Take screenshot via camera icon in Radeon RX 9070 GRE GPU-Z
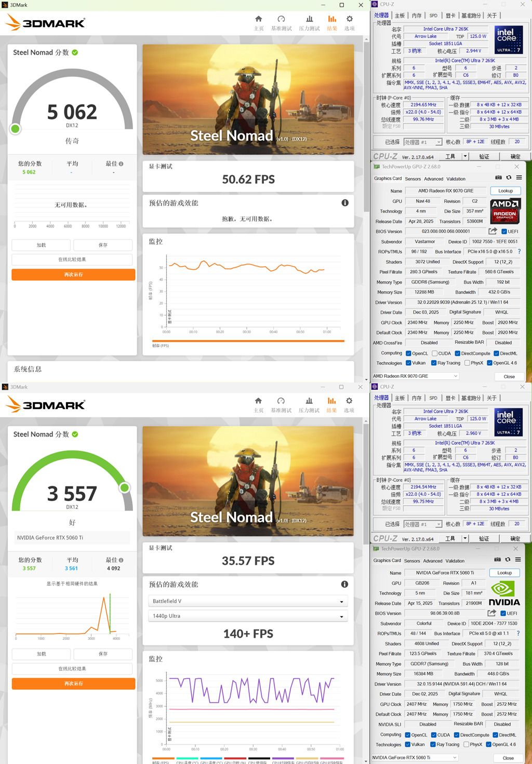The height and width of the screenshot is (764, 532). pyautogui.click(x=498, y=178)
